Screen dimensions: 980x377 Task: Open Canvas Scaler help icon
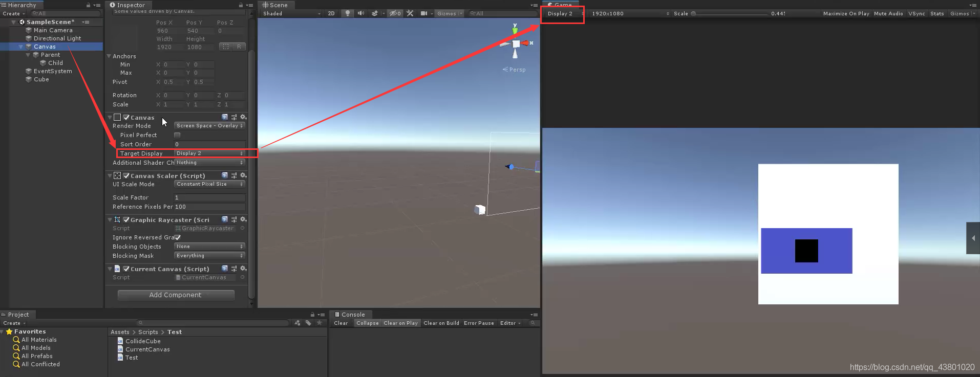point(224,175)
